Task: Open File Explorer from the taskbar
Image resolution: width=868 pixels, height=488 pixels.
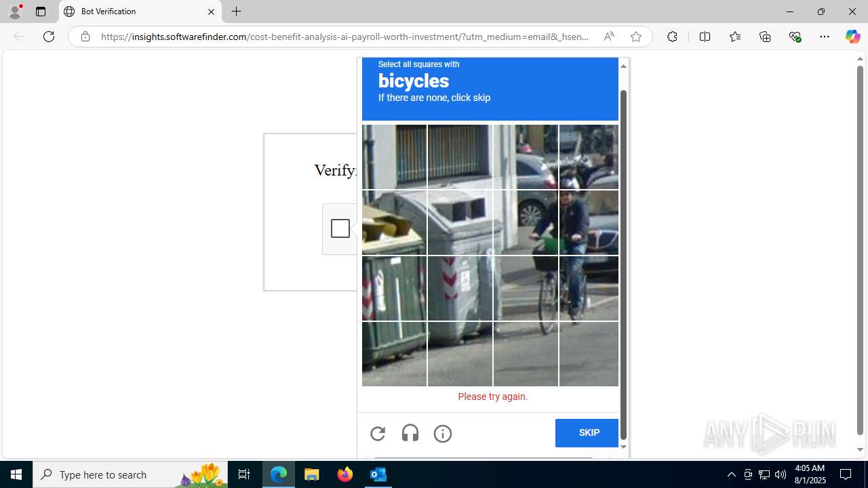Action: (312, 474)
